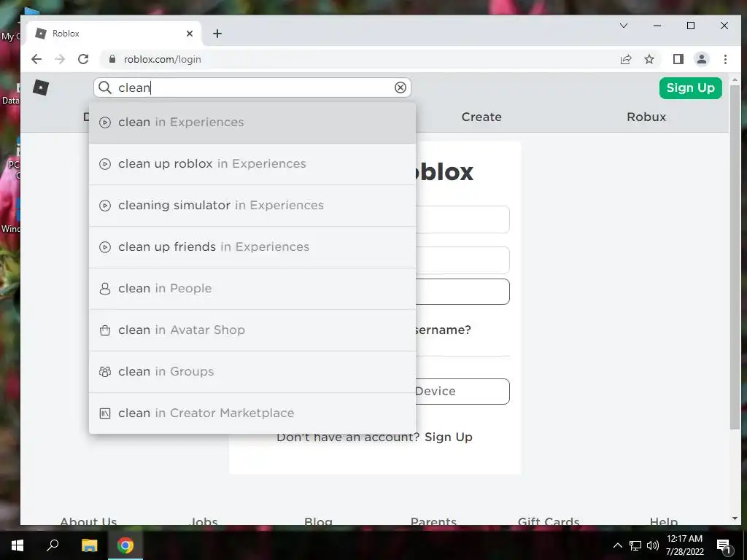
Task: Click the Sign Up link below login form
Action: [449, 437]
